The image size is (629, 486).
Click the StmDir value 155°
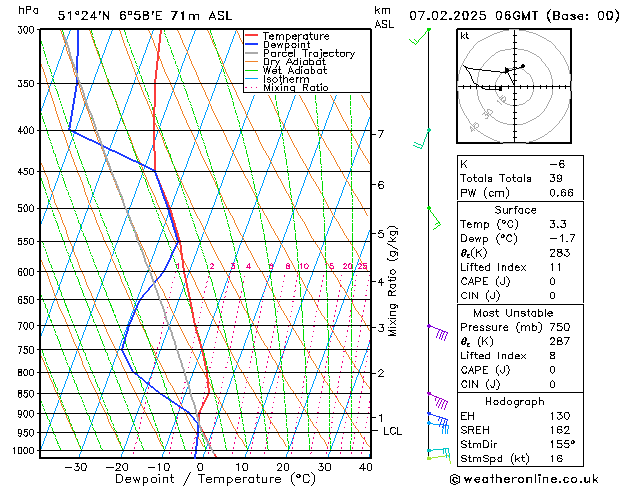(562, 444)
